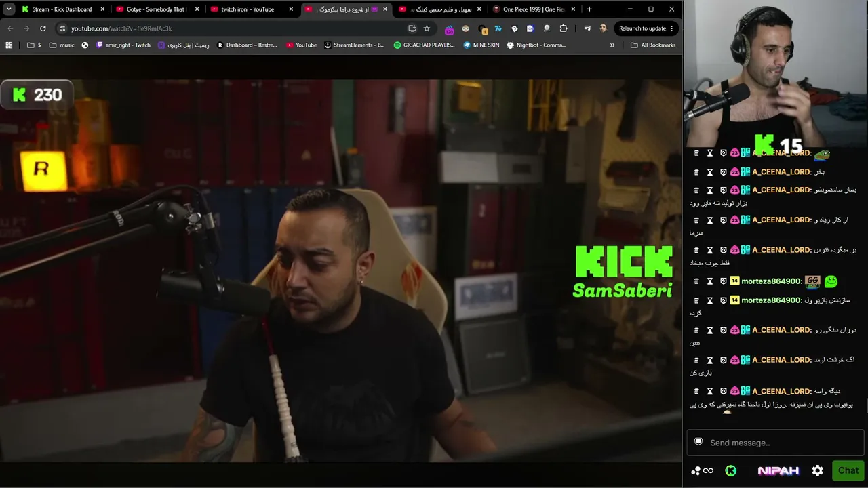The height and width of the screenshot is (488, 868).
Task: Open the browser media controls icon
Action: coord(587,28)
